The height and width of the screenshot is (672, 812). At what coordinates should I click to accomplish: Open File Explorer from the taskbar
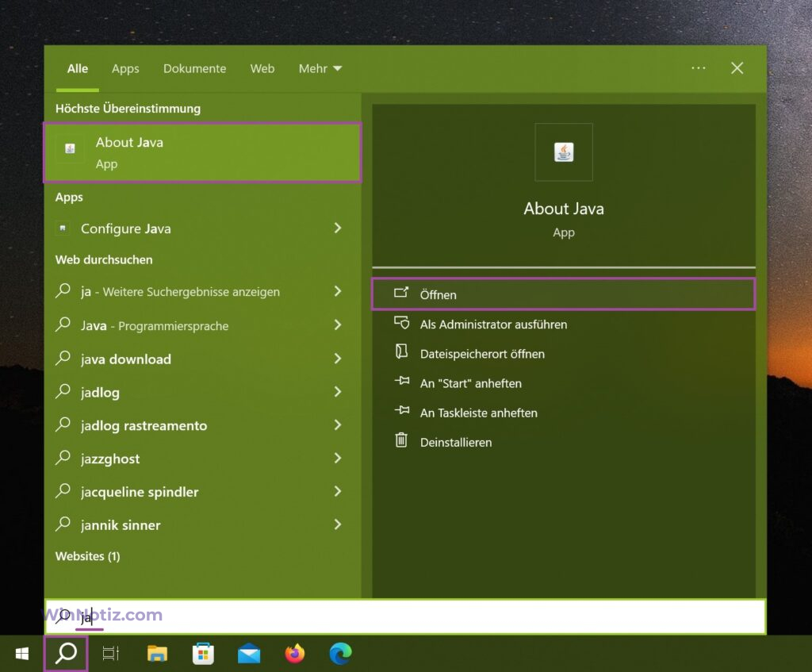(x=158, y=654)
